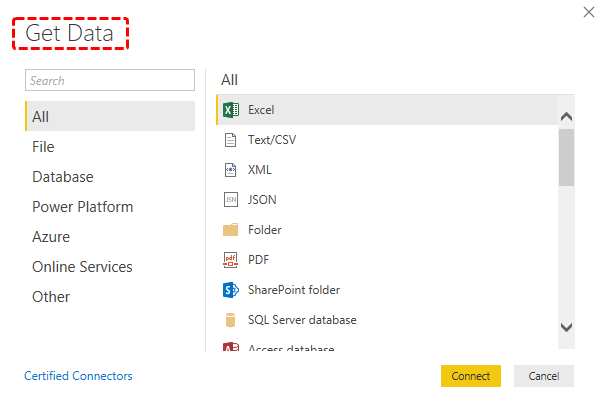Click the connector list scrollbar thumb
604x400 pixels.
pos(566,158)
